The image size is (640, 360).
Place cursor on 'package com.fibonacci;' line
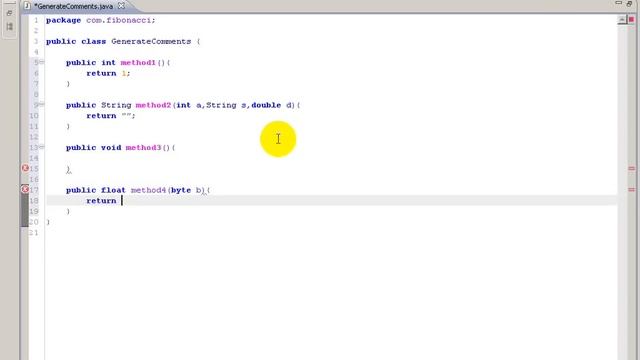point(100,20)
